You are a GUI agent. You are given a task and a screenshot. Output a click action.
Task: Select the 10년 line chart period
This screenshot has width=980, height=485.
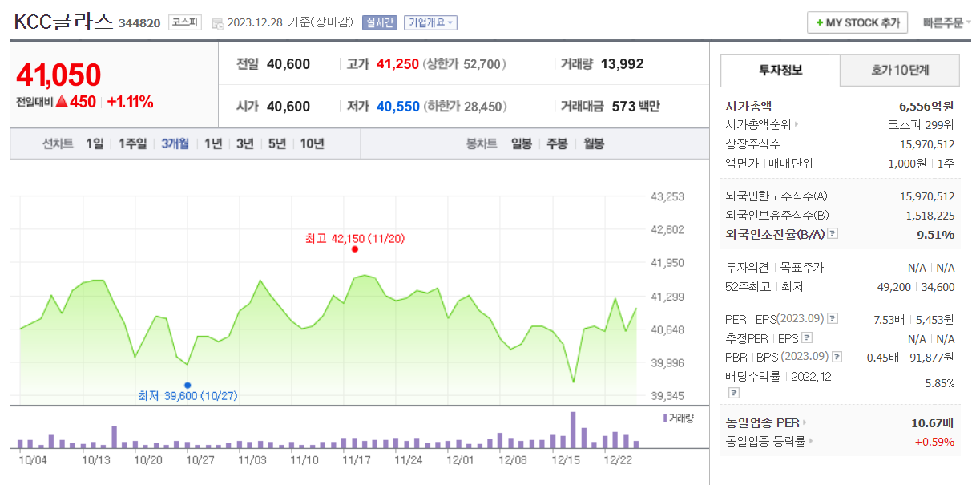click(312, 143)
